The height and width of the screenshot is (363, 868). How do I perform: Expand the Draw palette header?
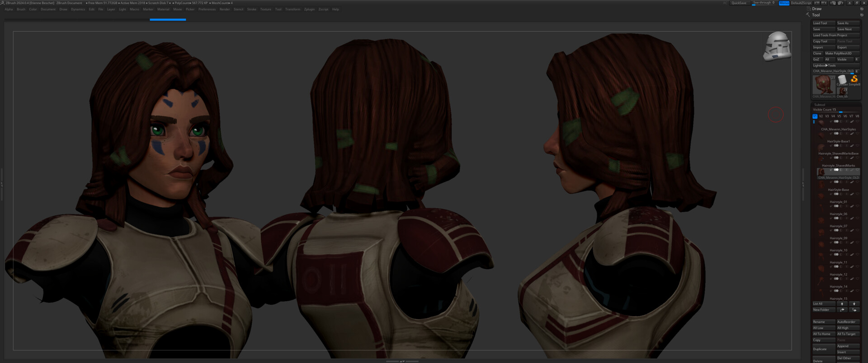pos(817,9)
